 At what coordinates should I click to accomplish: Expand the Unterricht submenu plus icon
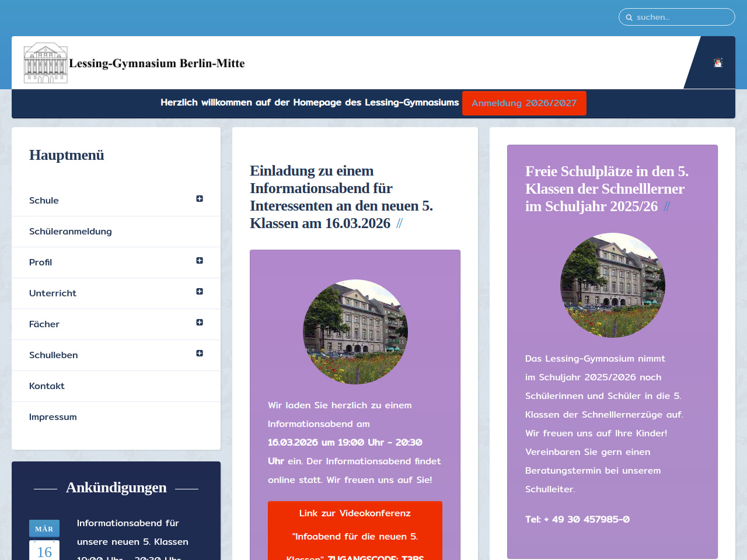[200, 292]
